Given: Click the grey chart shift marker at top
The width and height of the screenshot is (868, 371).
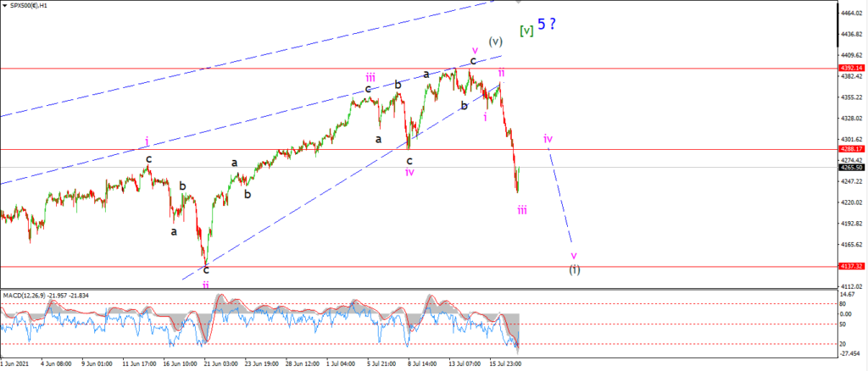Looking at the screenshot, I should [518, 3].
